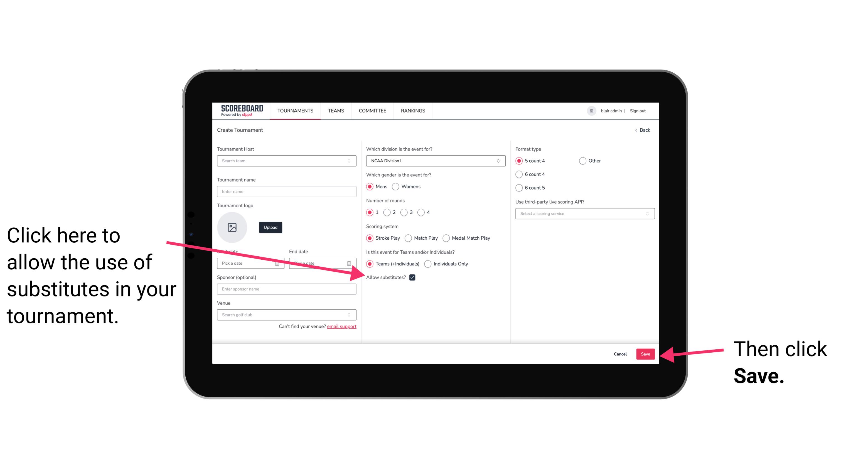This screenshot has height=467, width=868.
Task: Click the Tournament name input field
Action: point(287,191)
